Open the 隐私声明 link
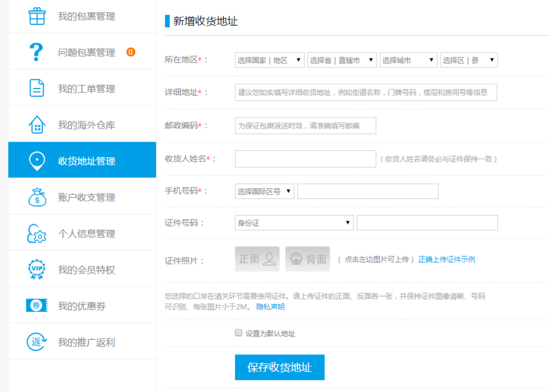Viewport: 549px width, 392px height. point(270,307)
